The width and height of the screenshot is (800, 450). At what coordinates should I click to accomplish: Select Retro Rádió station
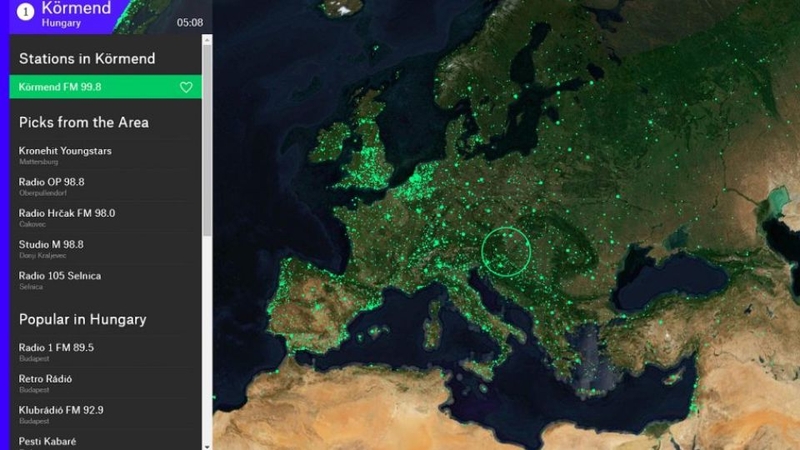click(x=106, y=383)
